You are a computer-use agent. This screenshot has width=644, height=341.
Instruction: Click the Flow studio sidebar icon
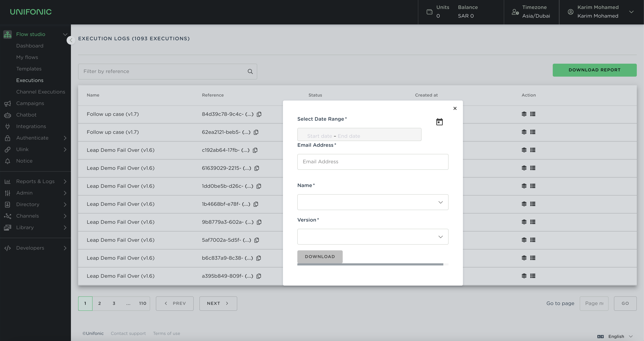click(x=8, y=35)
